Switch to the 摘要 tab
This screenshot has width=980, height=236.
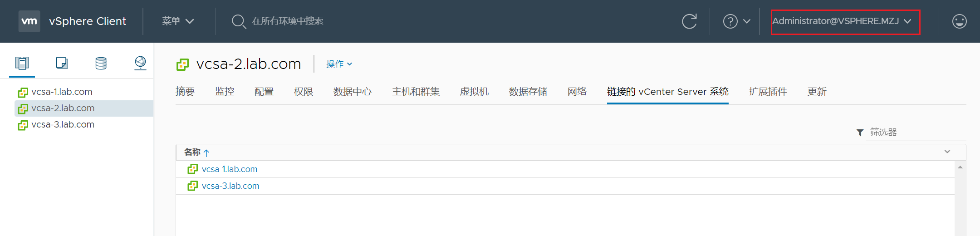pos(185,92)
